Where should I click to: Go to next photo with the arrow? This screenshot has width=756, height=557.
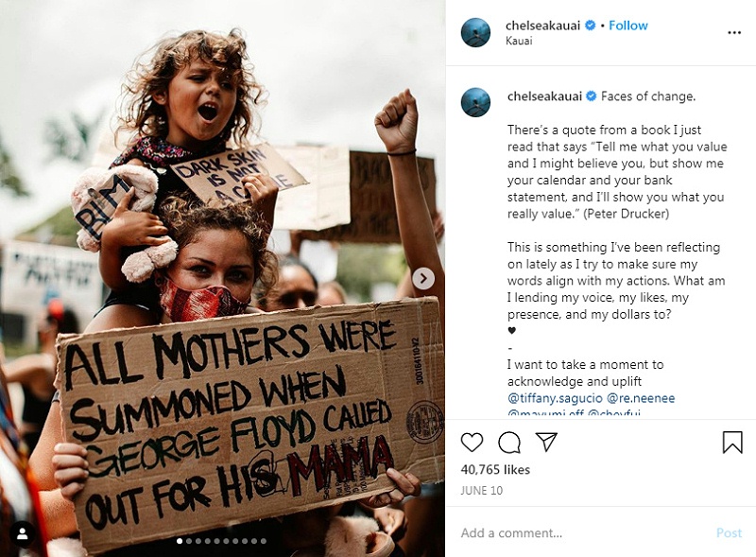423,278
